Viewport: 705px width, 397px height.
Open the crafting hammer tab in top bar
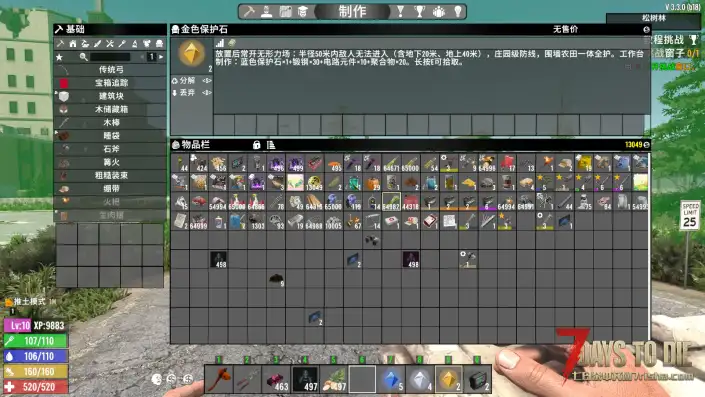249,12
